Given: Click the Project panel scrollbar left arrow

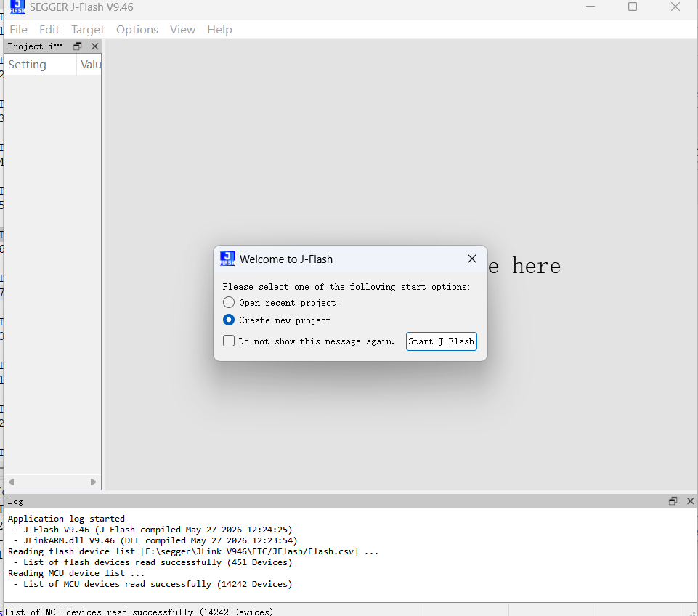Looking at the screenshot, I should [11, 482].
